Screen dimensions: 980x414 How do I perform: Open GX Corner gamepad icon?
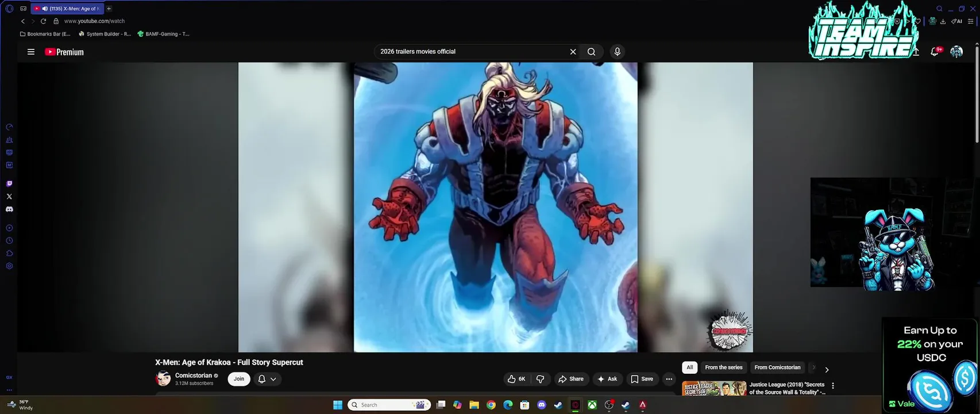[23, 9]
